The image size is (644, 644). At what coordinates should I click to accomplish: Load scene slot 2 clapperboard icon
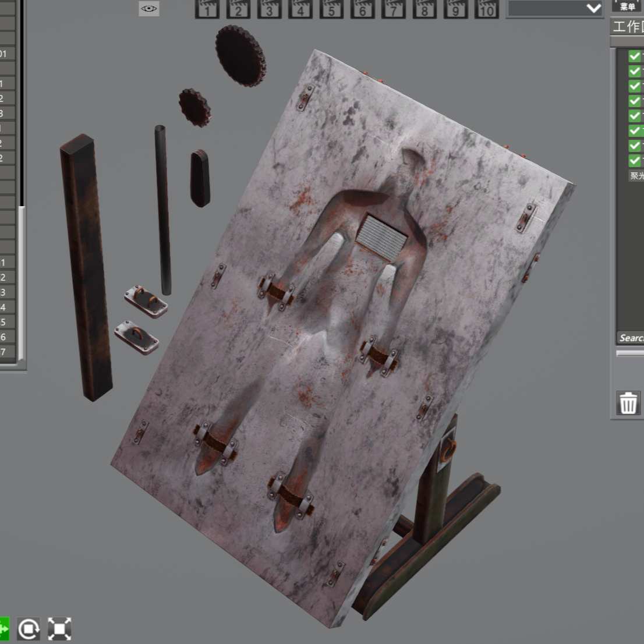[x=238, y=9]
